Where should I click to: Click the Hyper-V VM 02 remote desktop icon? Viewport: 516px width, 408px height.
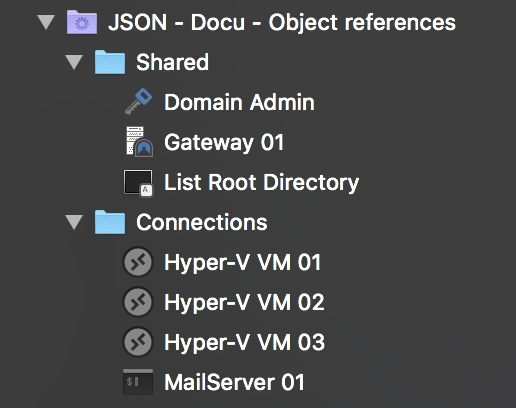[138, 302]
